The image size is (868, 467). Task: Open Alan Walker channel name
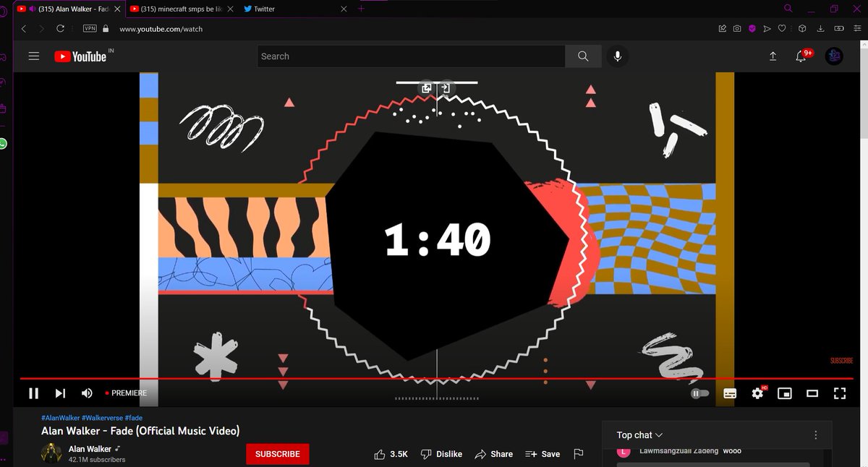pos(90,449)
